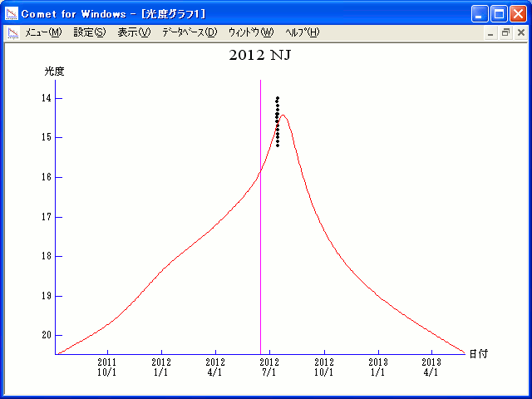532x399 pixels.
Task: Click the 日付 axis label
Action: [479, 354]
